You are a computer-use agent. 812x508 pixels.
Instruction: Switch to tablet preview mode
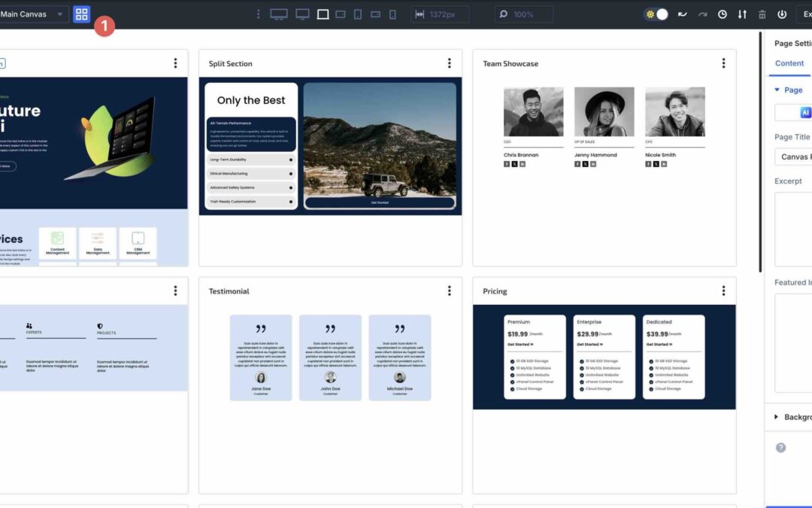[x=359, y=14]
